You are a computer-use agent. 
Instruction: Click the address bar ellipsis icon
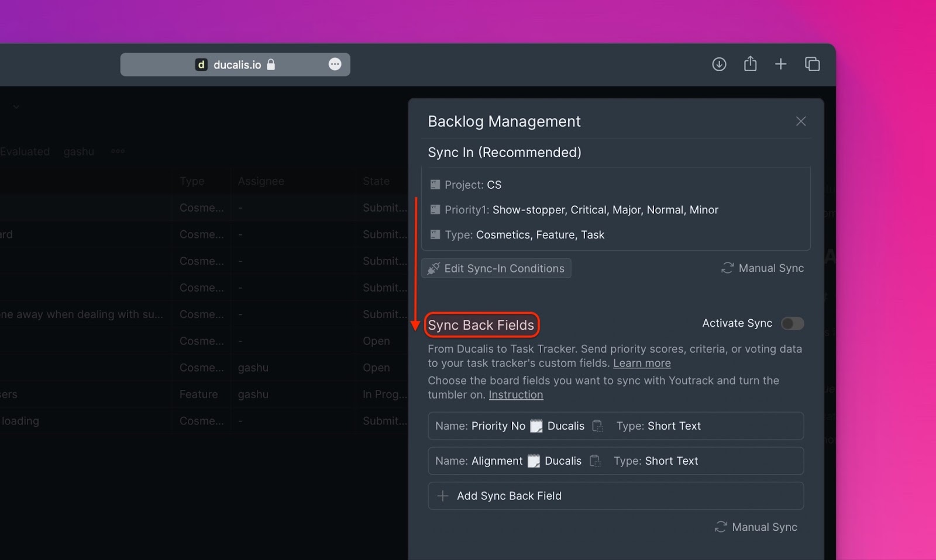pyautogui.click(x=335, y=64)
